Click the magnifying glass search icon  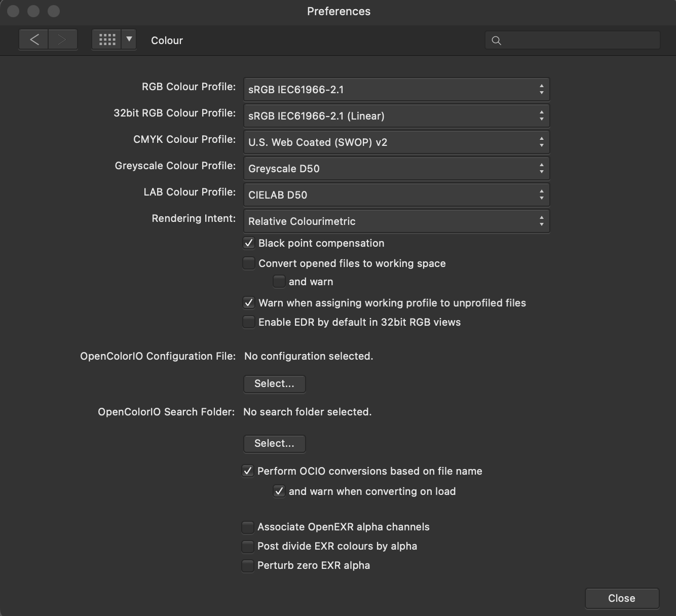pos(496,40)
